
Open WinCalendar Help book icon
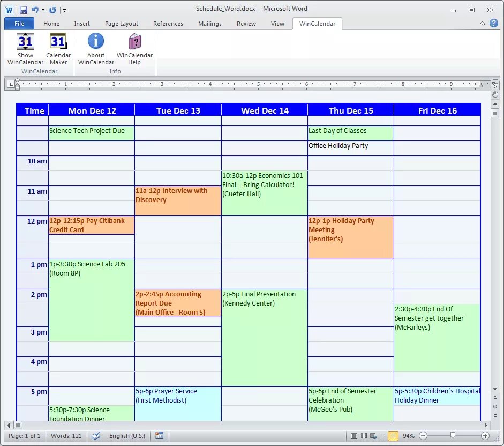click(x=134, y=41)
